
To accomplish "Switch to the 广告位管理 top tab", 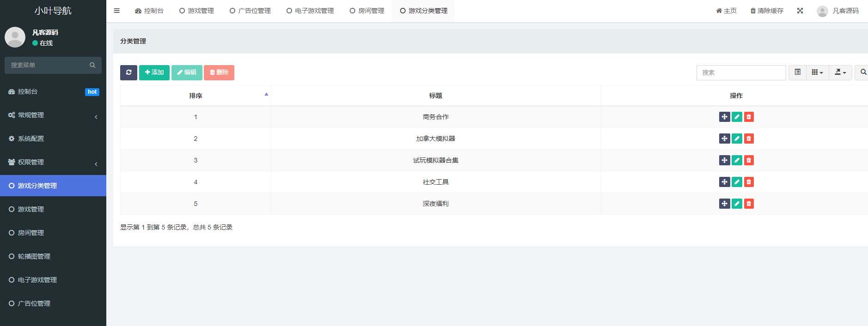I will 250,11.
